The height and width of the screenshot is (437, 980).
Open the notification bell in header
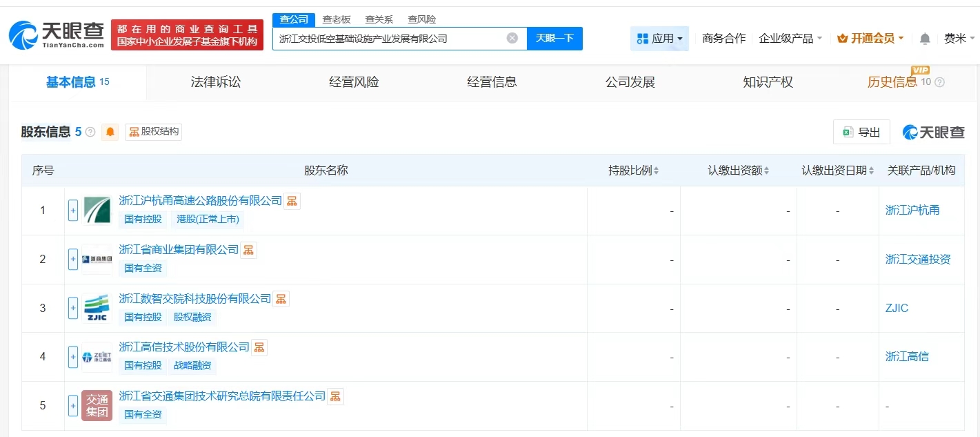(925, 39)
